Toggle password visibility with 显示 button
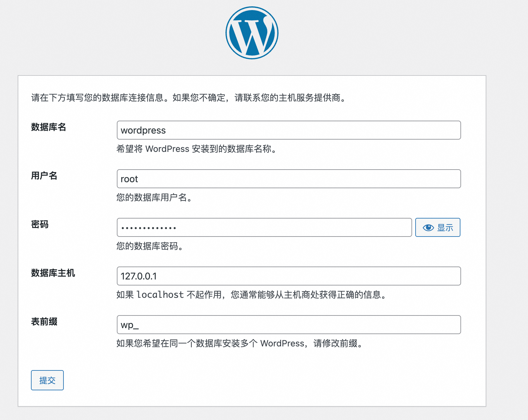 tap(438, 227)
